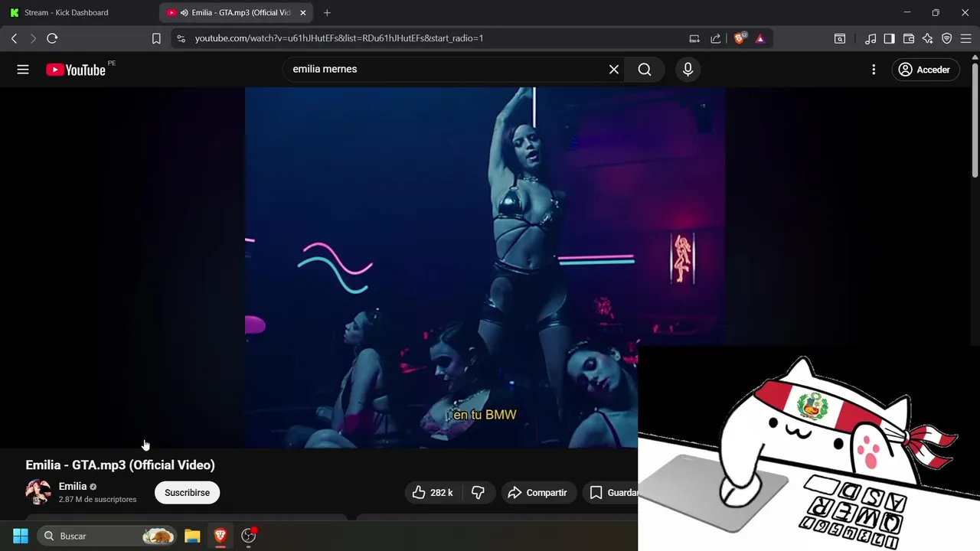Screen dimensions: 980x551
Task: Open Brave Rewards triangle icon
Action: point(760,38)
